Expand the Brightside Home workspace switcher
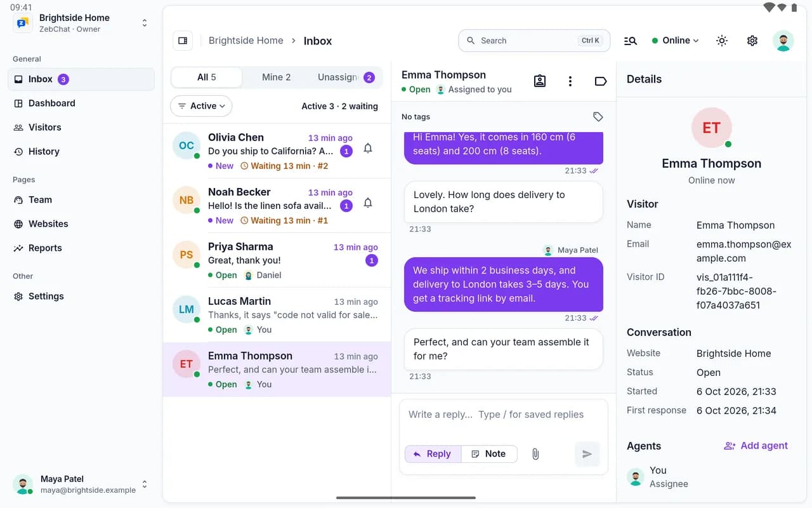The width and height of the screenshot is (812, 508). [x=81, y=23]
